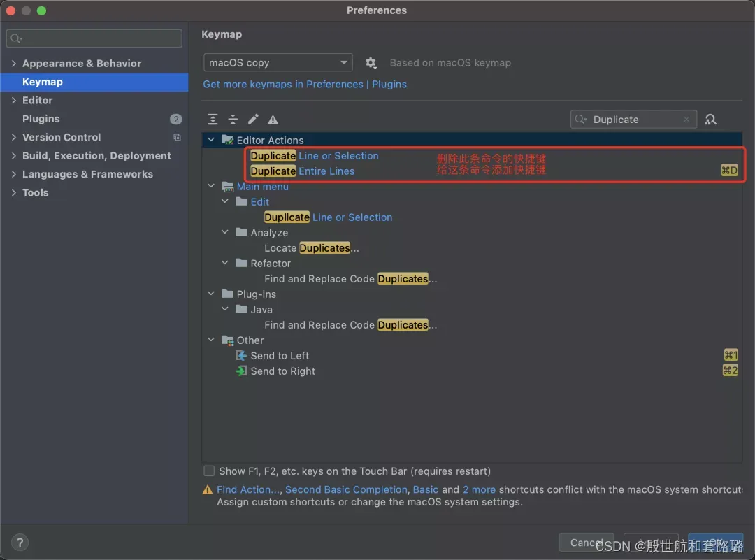Click the Send to Left arrow icon
The height and width of the screenshot is (560, 755).
click(x=241, y=355)
